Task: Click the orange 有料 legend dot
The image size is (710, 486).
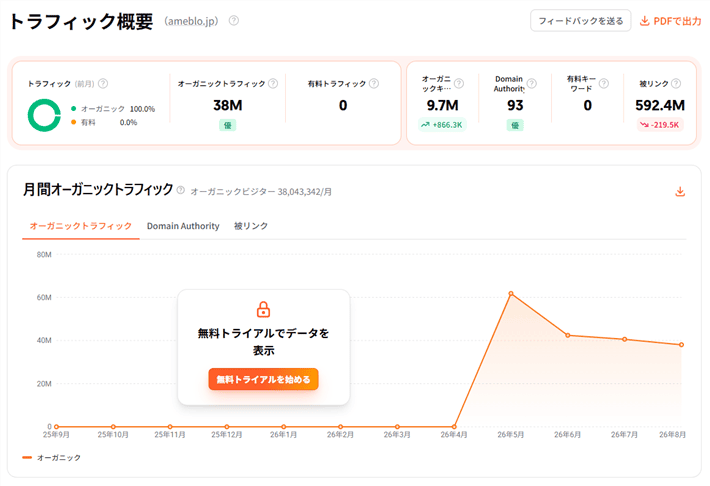Action: 73,122
